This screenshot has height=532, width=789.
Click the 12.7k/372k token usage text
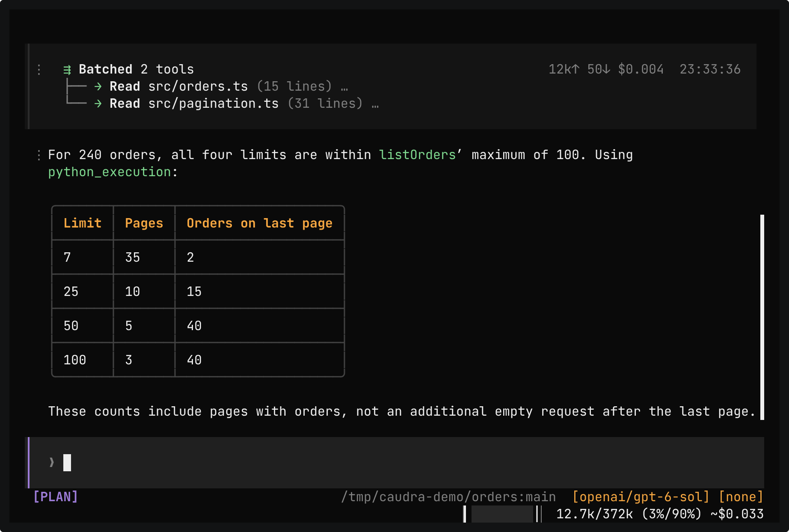click(x=595, y=514)
